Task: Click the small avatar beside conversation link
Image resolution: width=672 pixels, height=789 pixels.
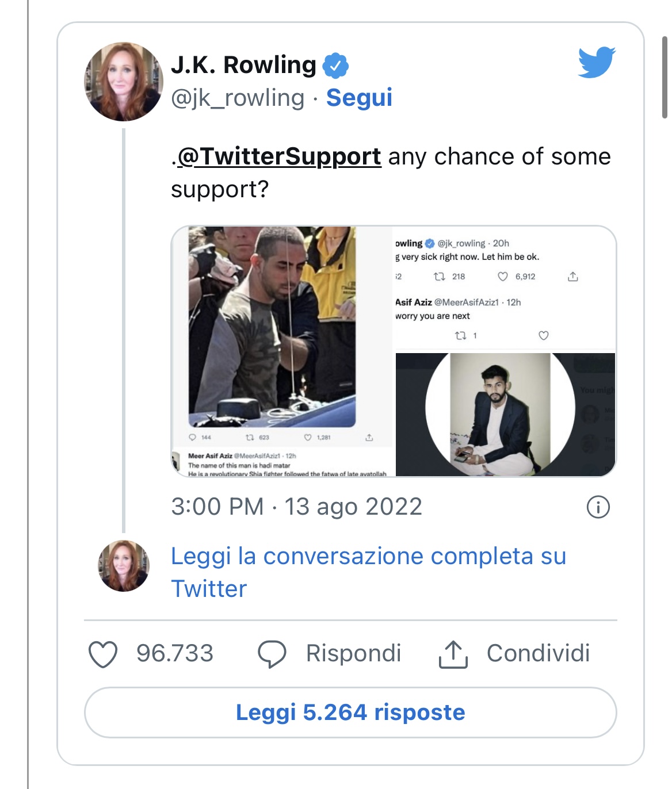Action: [124, 566]
